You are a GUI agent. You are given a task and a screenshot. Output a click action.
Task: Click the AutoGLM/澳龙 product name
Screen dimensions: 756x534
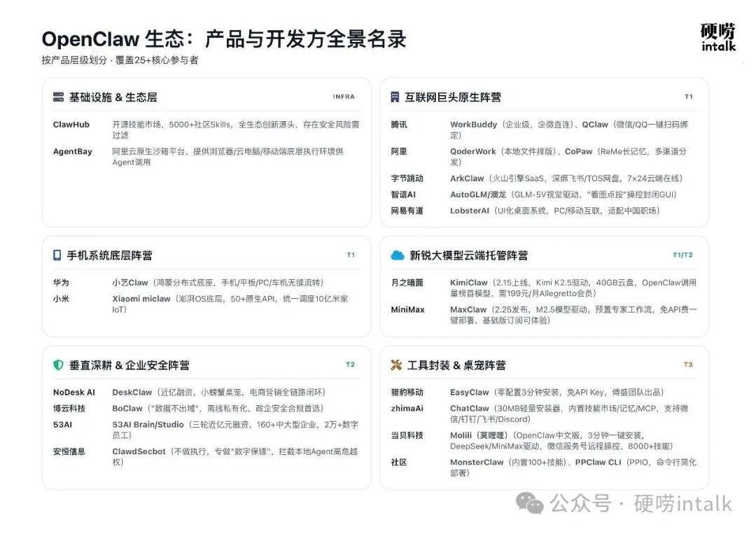tap(478, 195)
